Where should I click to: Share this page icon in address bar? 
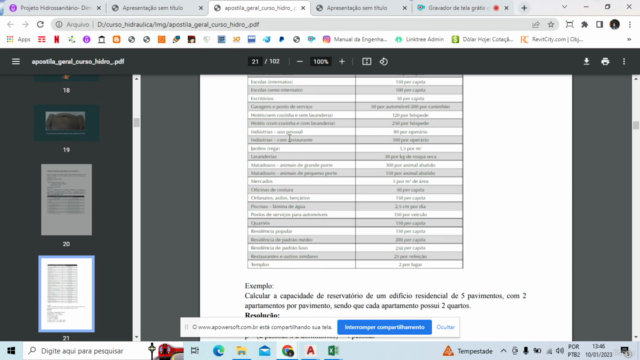pyautogui.click(x=536, y=24)
